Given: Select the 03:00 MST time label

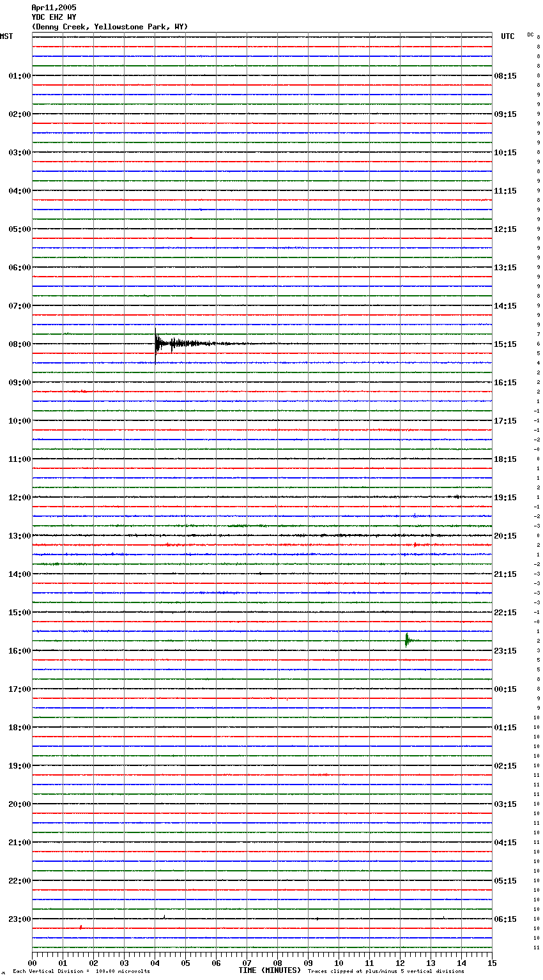Looking at the screenshot, I should click(x=19, y=153).
